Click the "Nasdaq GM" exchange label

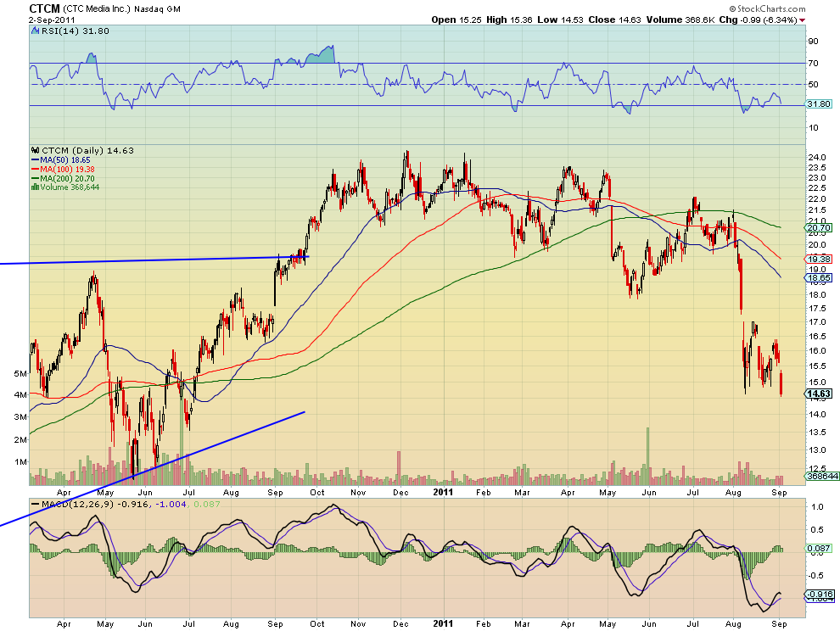[x=157, y=9]
